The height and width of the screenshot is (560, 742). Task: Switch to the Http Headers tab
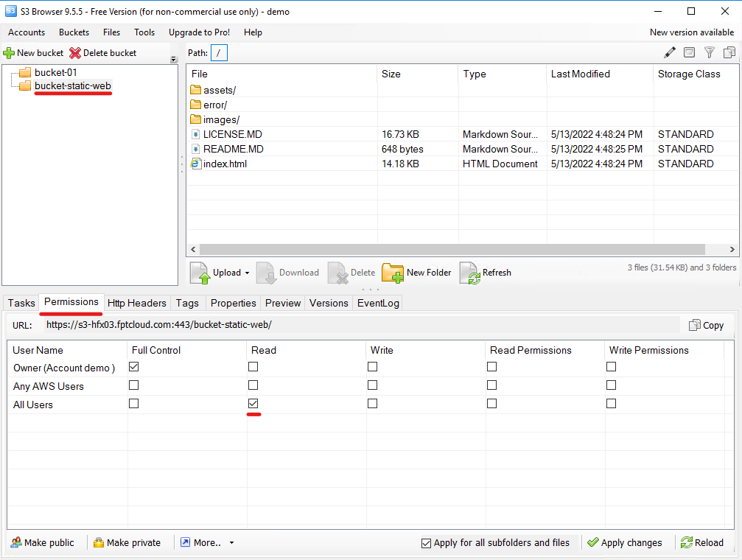pyautogui.click(x=136, y=303)
